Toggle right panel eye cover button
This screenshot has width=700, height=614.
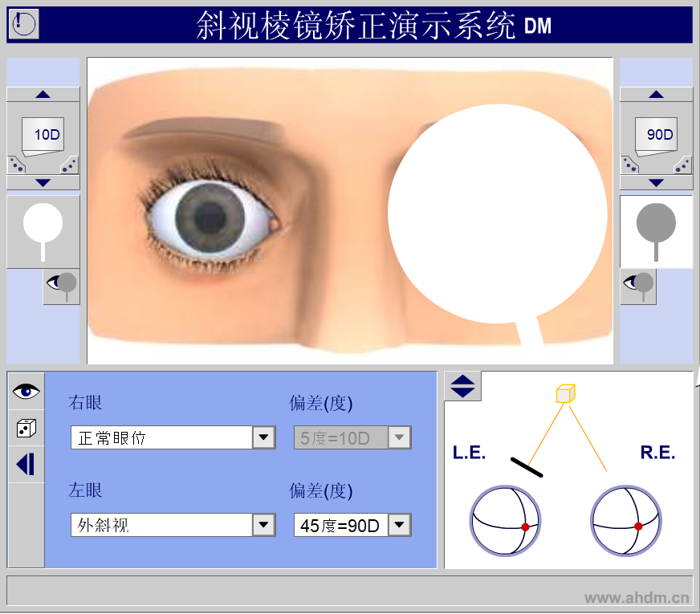coord(638,287)
